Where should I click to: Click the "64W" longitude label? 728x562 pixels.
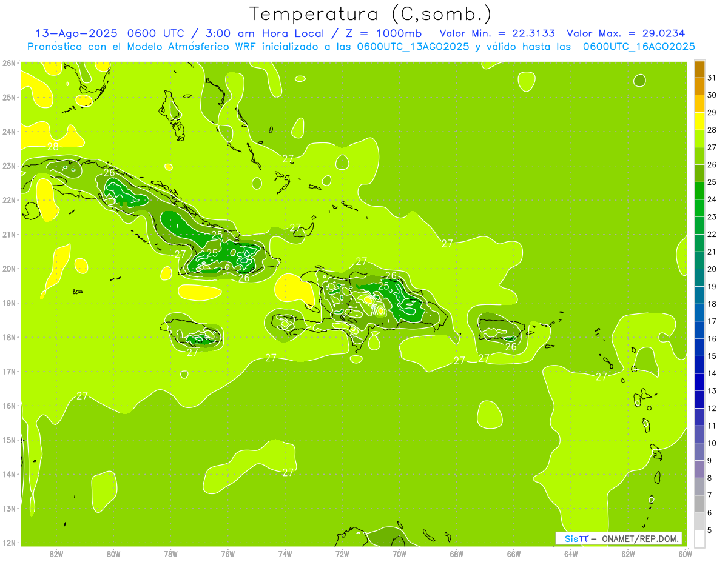571,554
